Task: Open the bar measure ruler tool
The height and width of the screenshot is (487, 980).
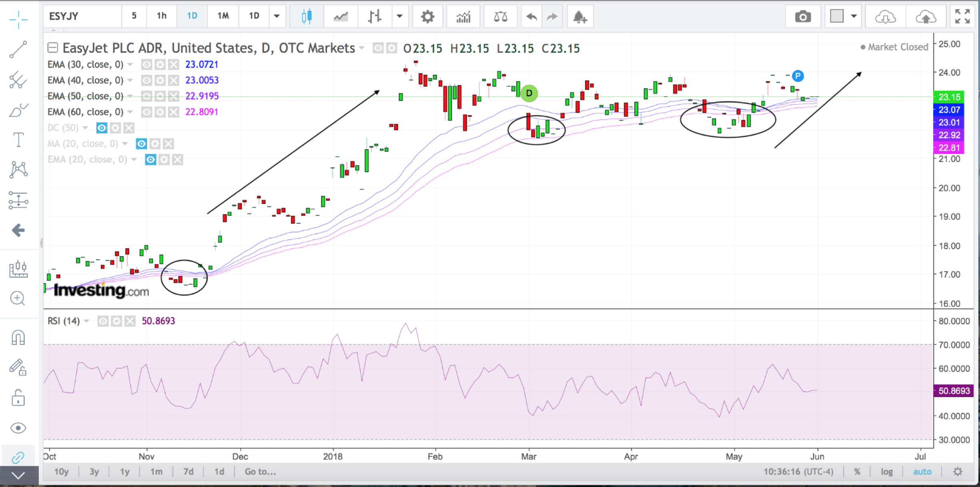Action: click(x=18, y=269)
